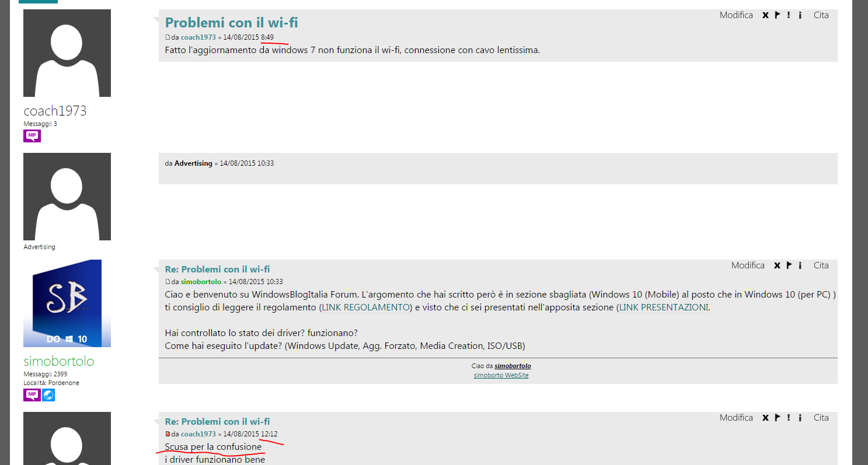The image size is (868, 465).
Task: Click timestamp '14/08/2015 12:12'
Action: tap(250, 434)
